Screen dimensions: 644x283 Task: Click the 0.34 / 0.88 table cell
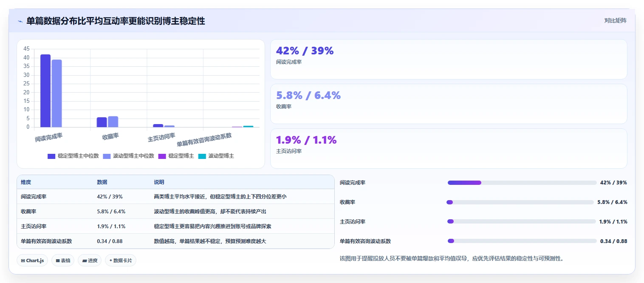(x=110, y=241)
